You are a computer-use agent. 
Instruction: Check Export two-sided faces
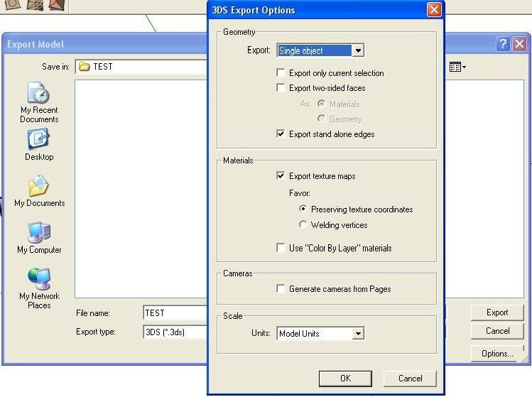(x=281, y=88)
